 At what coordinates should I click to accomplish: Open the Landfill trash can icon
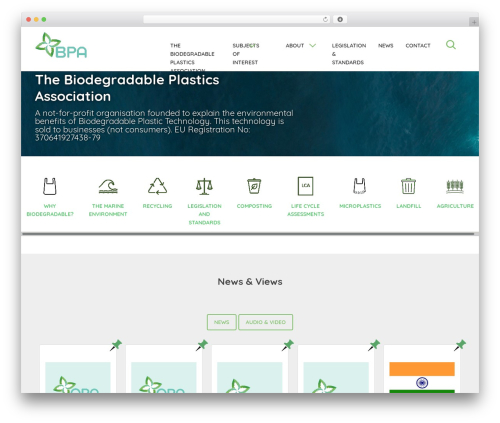tap(408, 186)
